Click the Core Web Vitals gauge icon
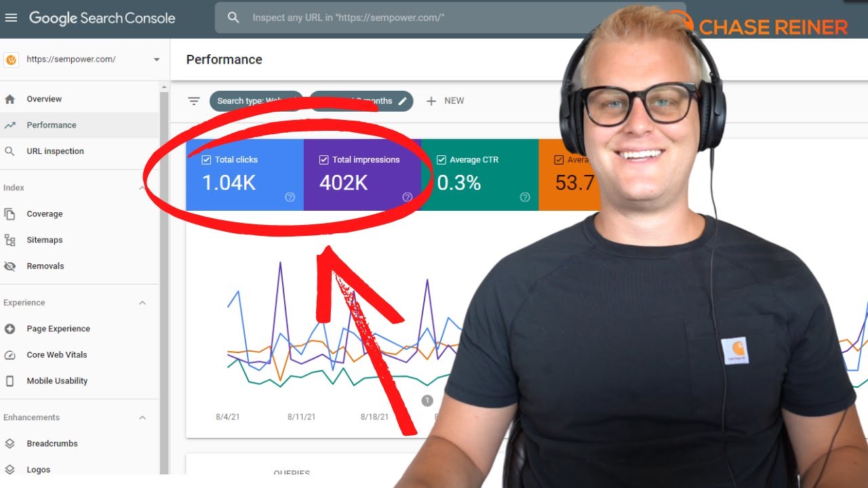This screenshot has height=488, width=868. (9, 355)
